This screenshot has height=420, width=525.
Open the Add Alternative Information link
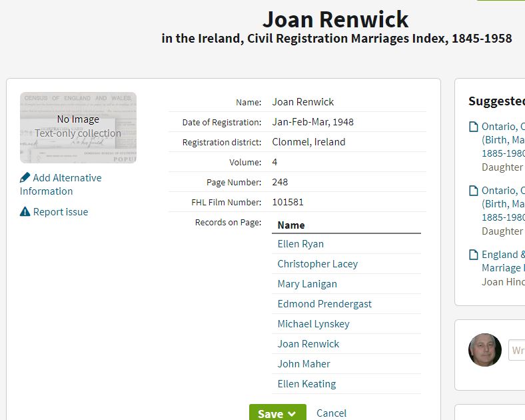click(x=61, y=184)
